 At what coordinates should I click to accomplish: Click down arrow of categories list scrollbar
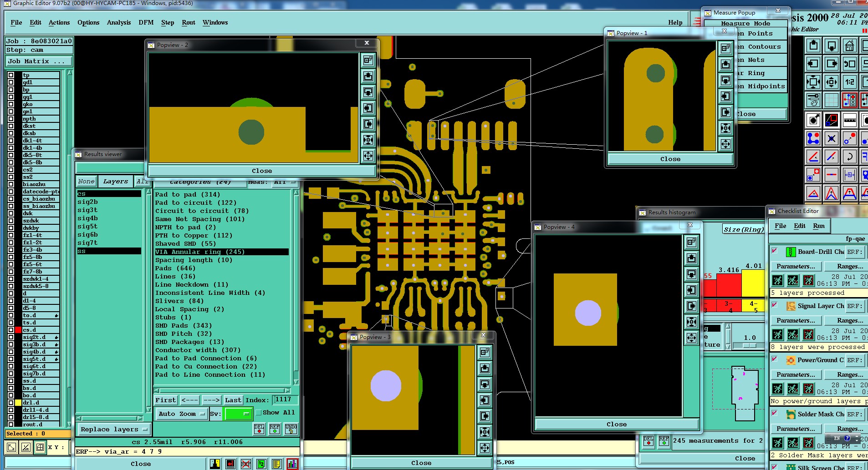pos(296,382)
